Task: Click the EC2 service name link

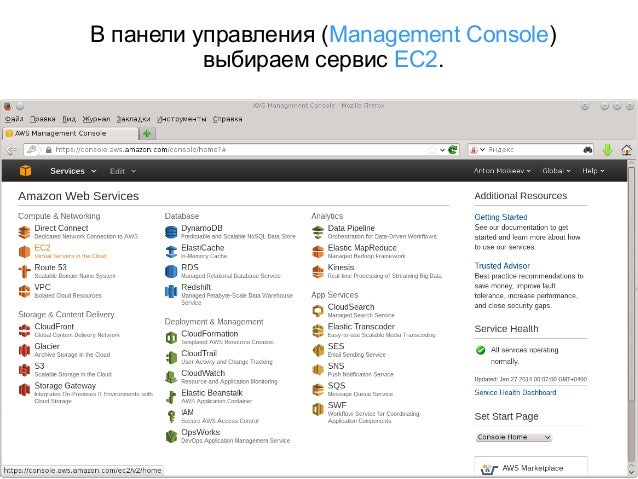Action: 42,248
